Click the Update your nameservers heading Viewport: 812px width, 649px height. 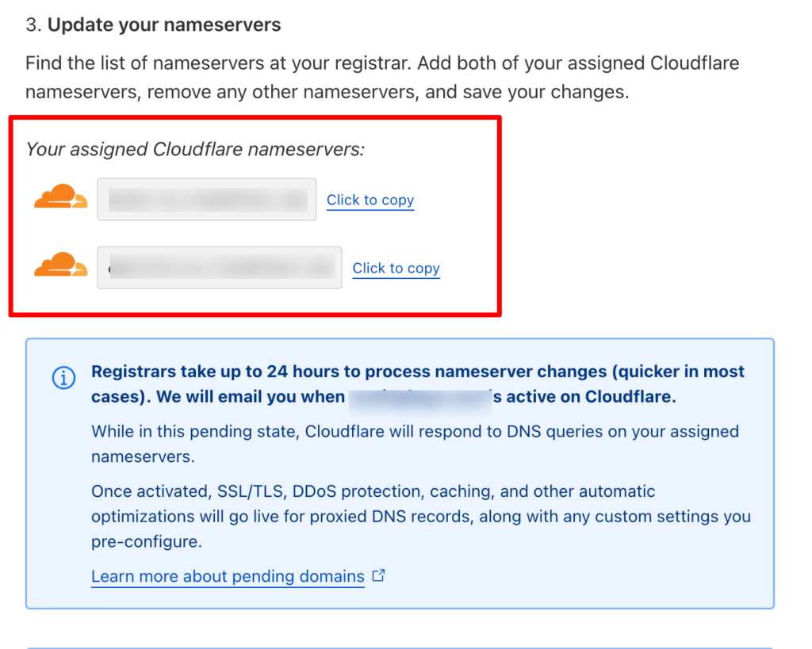click(164, 25)
